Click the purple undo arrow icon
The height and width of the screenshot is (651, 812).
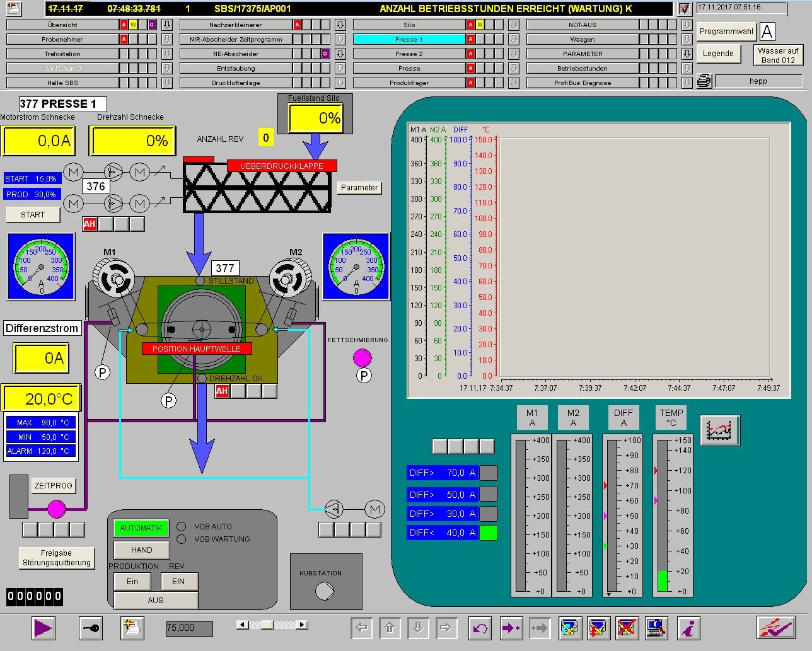click(480, 628)
